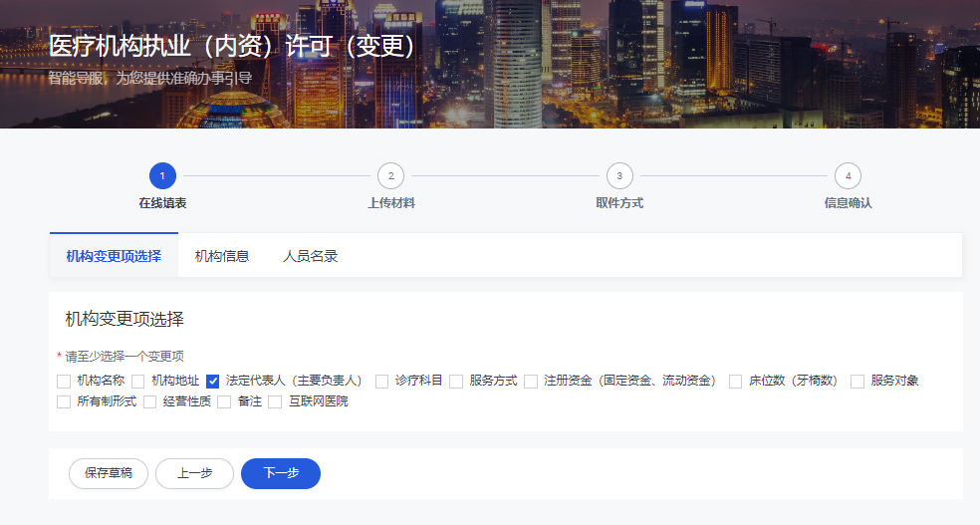Check the 机构地址 checkbox
Image resolution: width=980 pixels, height=525 pixels.
click(x=138, y=382)
